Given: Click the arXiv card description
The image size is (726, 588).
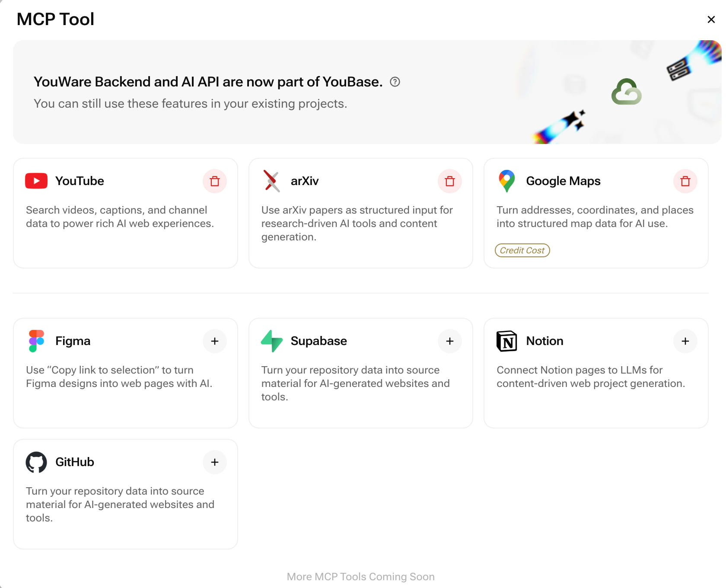Looking at the screenshot, I should (x=357, y=224).
